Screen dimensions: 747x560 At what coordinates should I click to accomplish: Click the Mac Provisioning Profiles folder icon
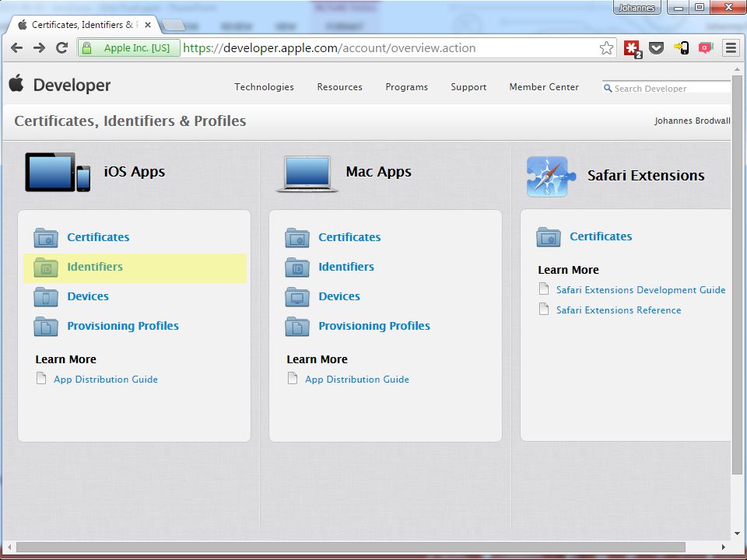coord(297,326)
